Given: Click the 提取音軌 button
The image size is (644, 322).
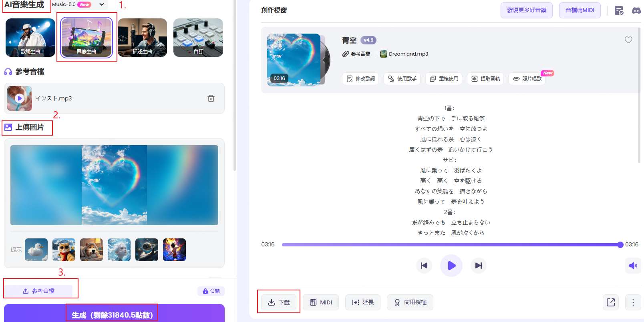Looking at the screenshot, I should click(485, 78).
